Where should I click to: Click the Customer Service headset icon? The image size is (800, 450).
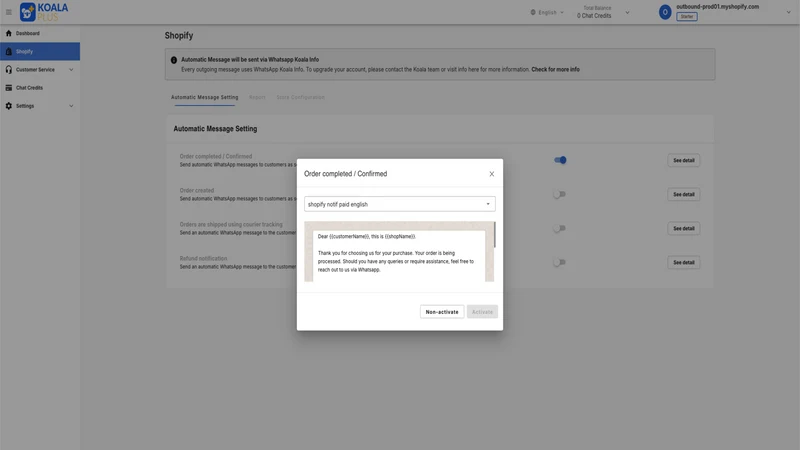click(9, 69)
